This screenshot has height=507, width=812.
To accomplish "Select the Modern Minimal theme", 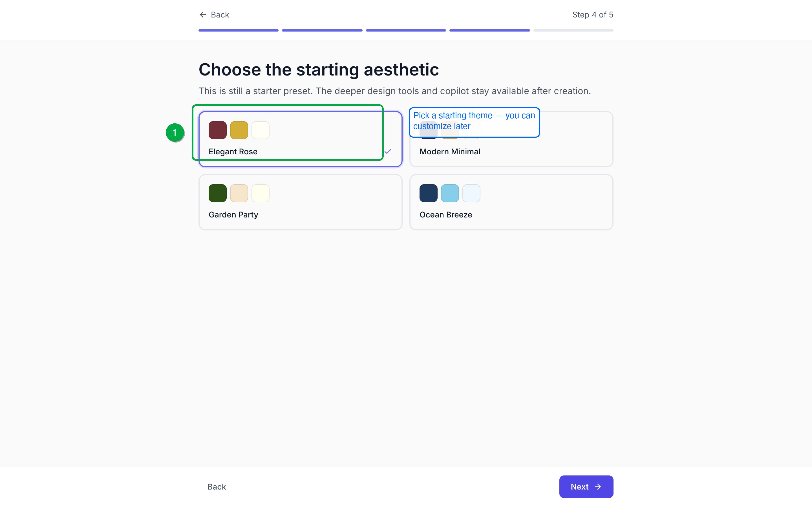I will [x=511, y=152].
